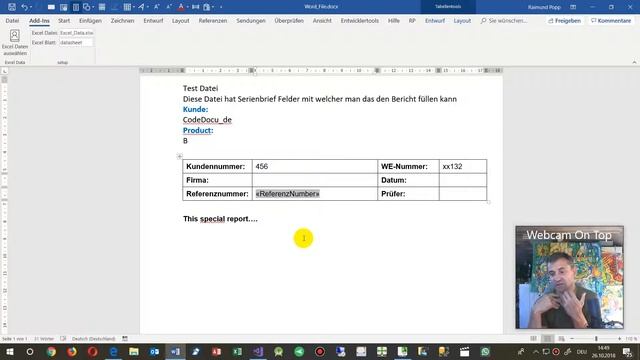Open the Datei tab
Image resolution: width=640 pixels, height=360 pixels.
pos(12,20)
